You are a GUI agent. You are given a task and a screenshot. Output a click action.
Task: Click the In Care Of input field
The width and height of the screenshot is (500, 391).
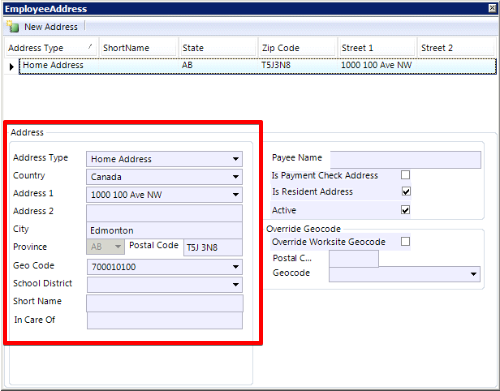point(165,321)
